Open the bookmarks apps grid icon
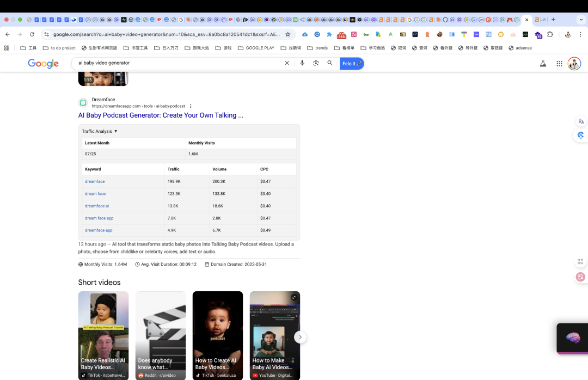 coord(7,48)
